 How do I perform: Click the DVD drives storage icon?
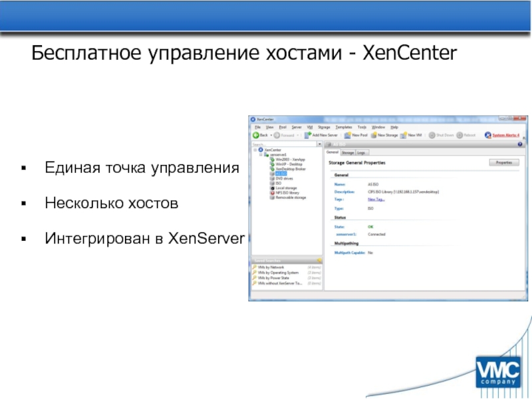click(272, 178)
